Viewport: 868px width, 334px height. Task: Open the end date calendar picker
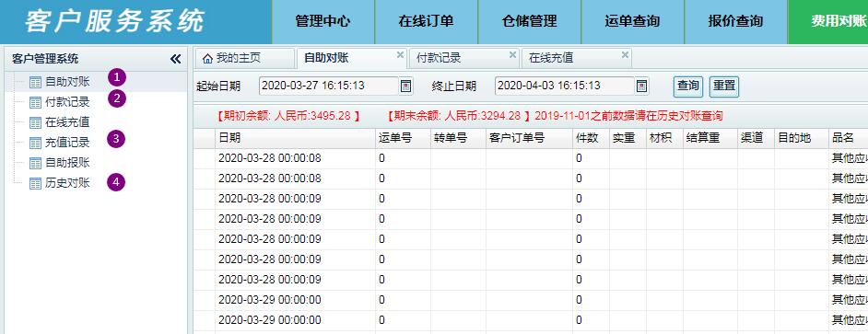click(641, 86)
